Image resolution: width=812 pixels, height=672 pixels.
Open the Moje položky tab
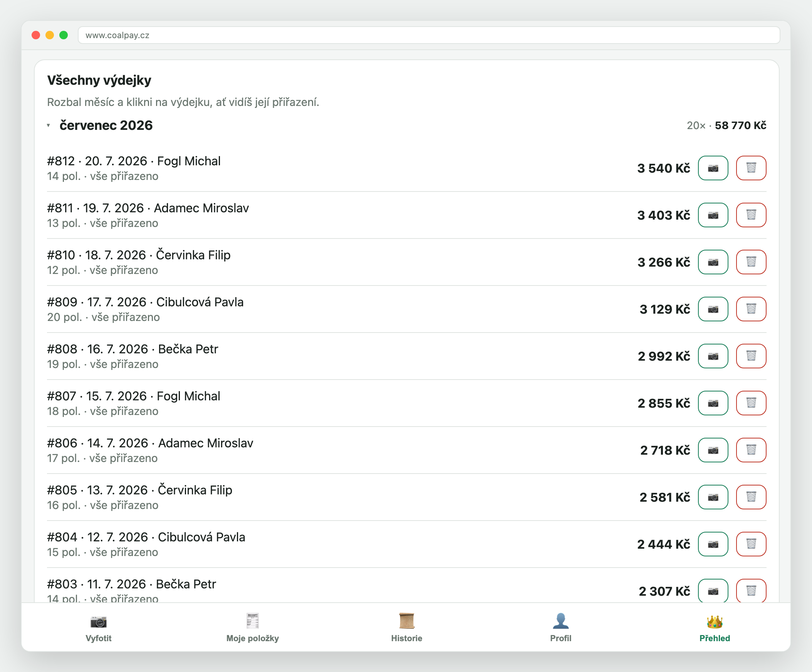click(252, 628)
